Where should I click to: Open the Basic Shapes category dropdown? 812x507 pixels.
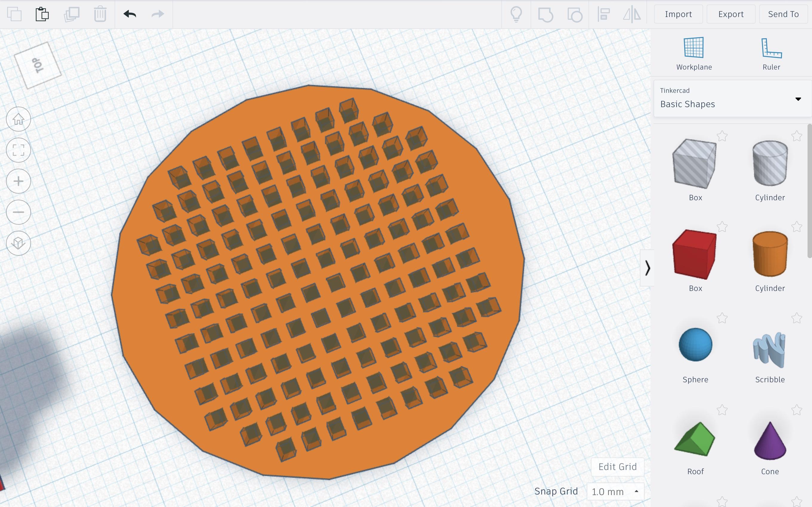click(732, 98)
